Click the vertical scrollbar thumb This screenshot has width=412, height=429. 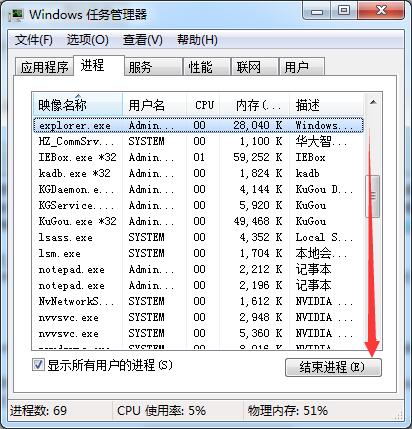373,195
